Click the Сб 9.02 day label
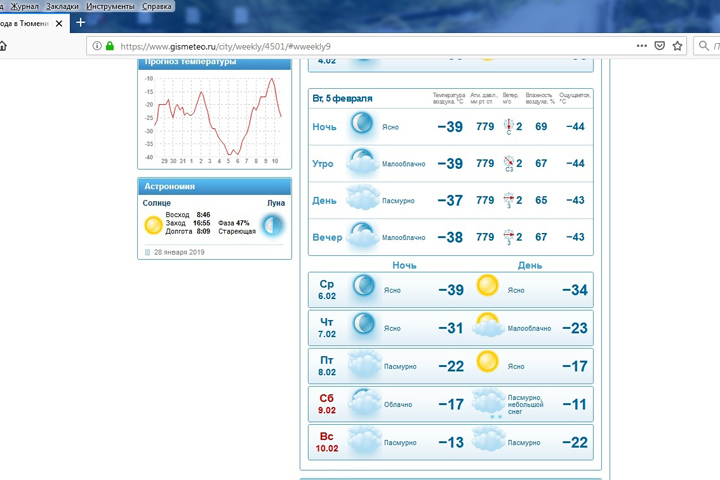The height and width of the screenshot is (480, 720). pos(327,403)
